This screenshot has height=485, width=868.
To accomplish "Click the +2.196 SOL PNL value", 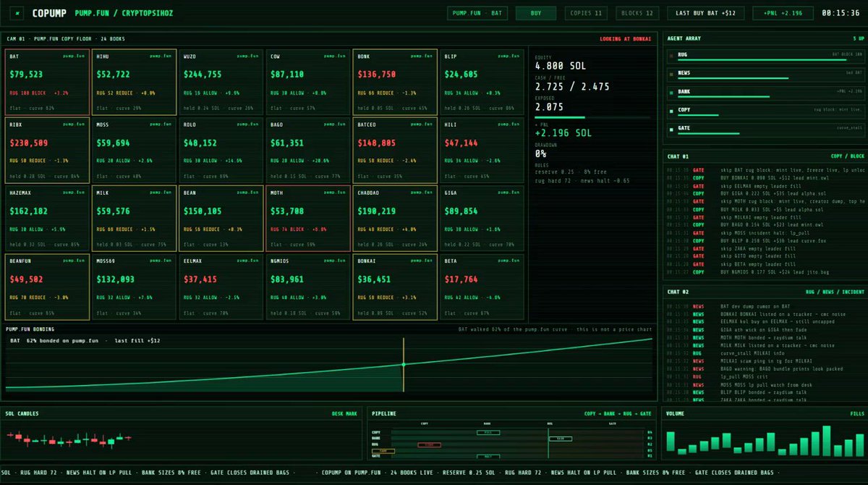I will click(x=563, y=133).
